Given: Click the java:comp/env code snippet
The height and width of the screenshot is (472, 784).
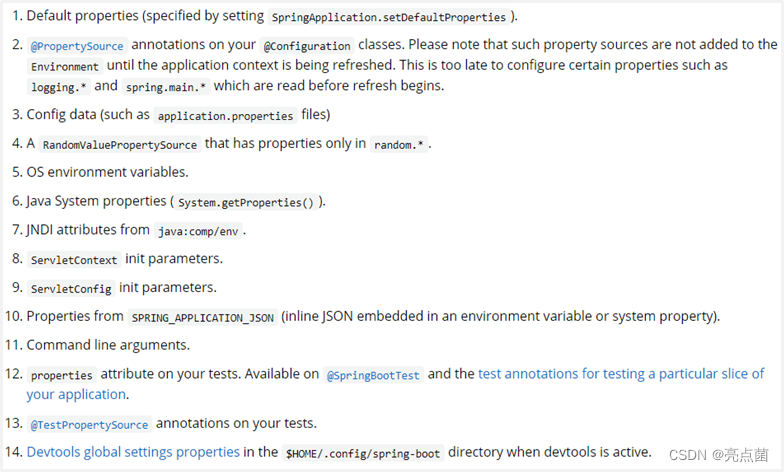Looking at the screenshot, I should tap(198, 231).
